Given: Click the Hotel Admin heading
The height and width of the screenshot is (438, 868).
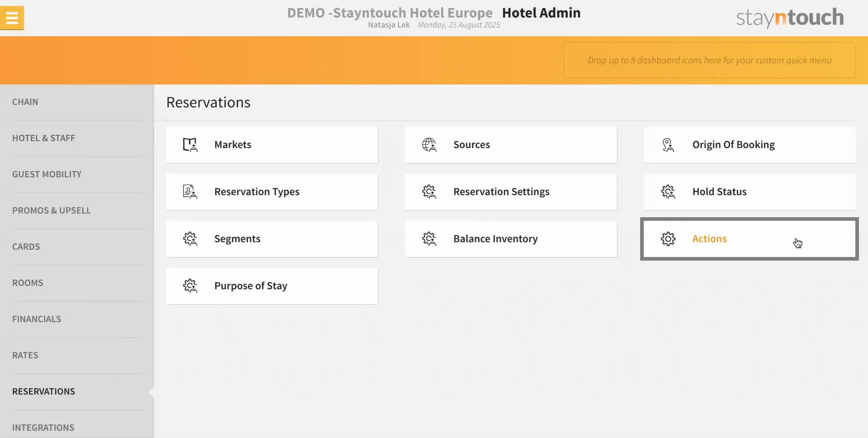Looking at the screenshot, I should point(541,13).
